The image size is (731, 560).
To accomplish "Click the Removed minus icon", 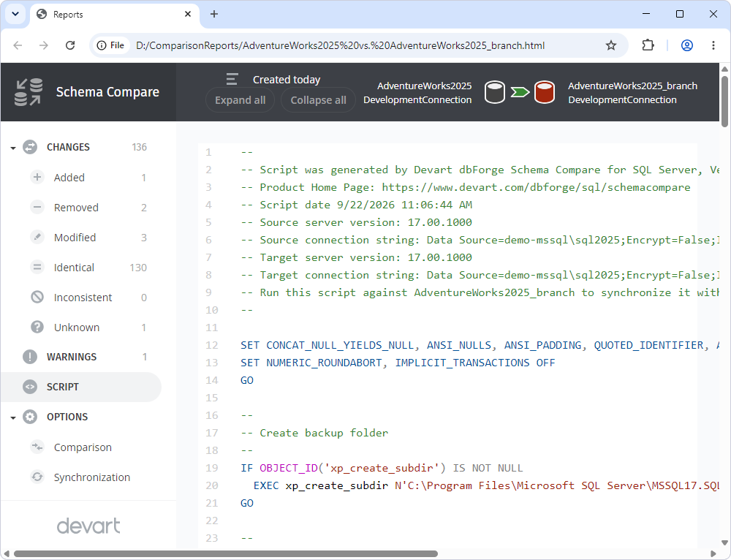I will pyautogui.click(x=37, y=207).
